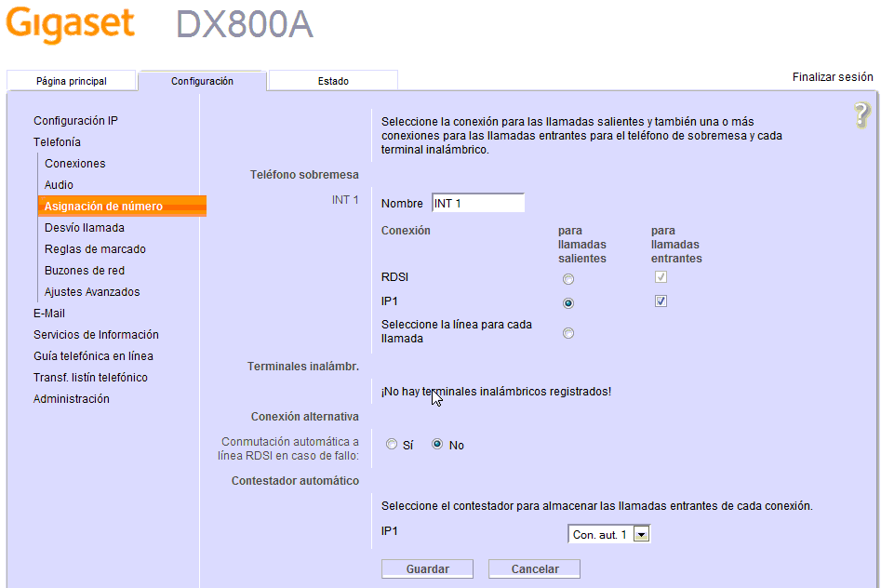The width and height of the screenshot is (881, 588).
Task: Open Administración section
Action: (x=72, y=399)
